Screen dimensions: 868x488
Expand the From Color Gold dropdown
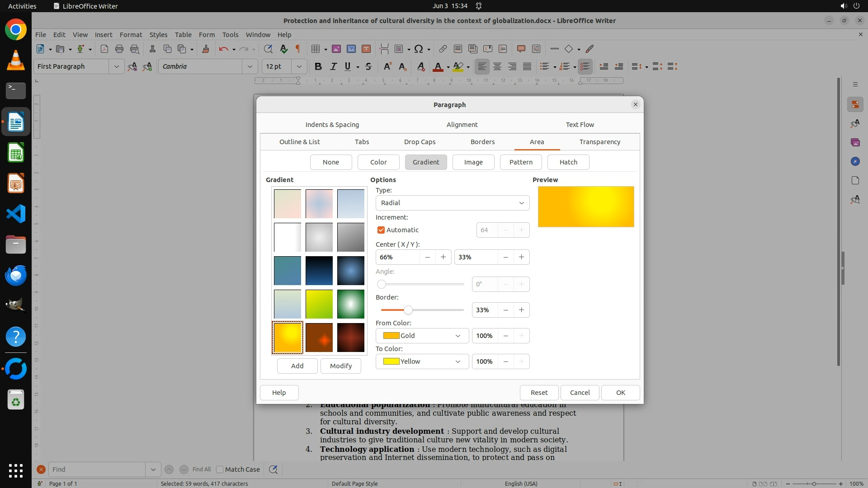[422, 336]
